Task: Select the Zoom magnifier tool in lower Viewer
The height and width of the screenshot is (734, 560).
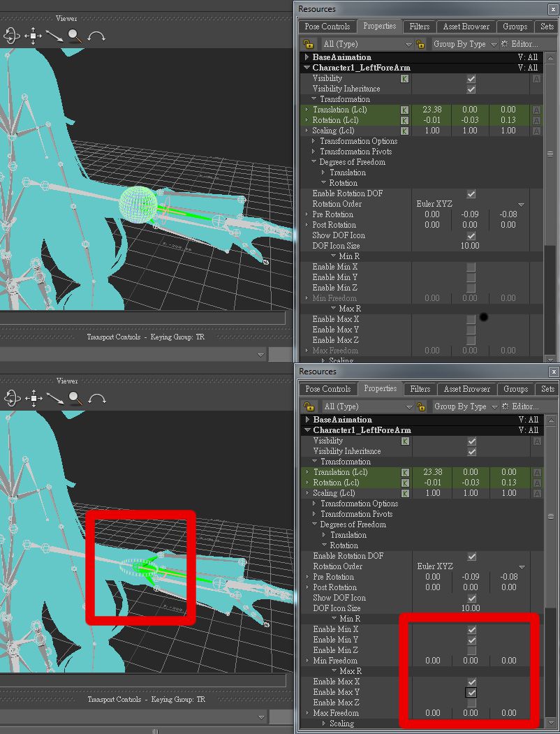Action: 75,398
